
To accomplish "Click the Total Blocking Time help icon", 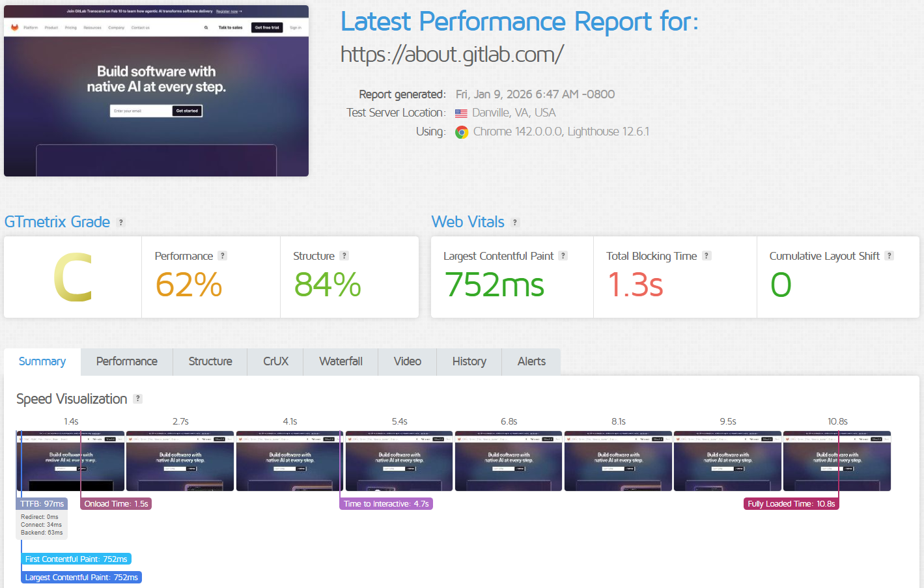I will [707, 256].
